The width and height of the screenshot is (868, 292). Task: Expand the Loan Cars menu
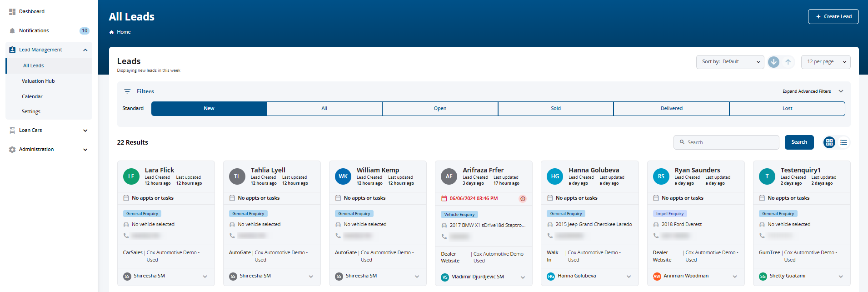click(85, 131)
